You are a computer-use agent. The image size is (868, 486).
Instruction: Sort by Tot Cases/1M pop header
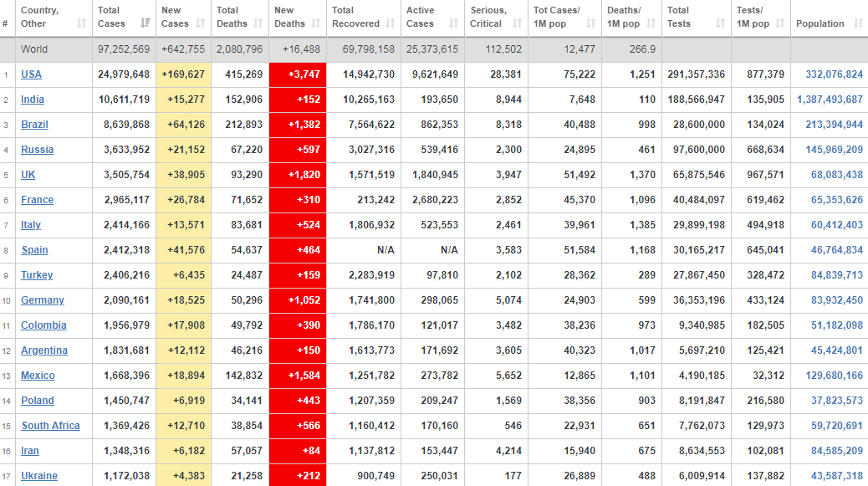(555, 17)
